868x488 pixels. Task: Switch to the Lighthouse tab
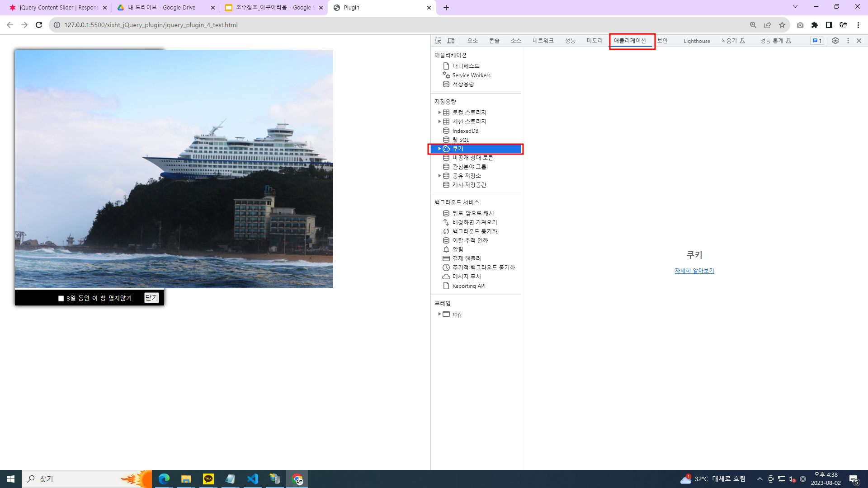[696, 41]
